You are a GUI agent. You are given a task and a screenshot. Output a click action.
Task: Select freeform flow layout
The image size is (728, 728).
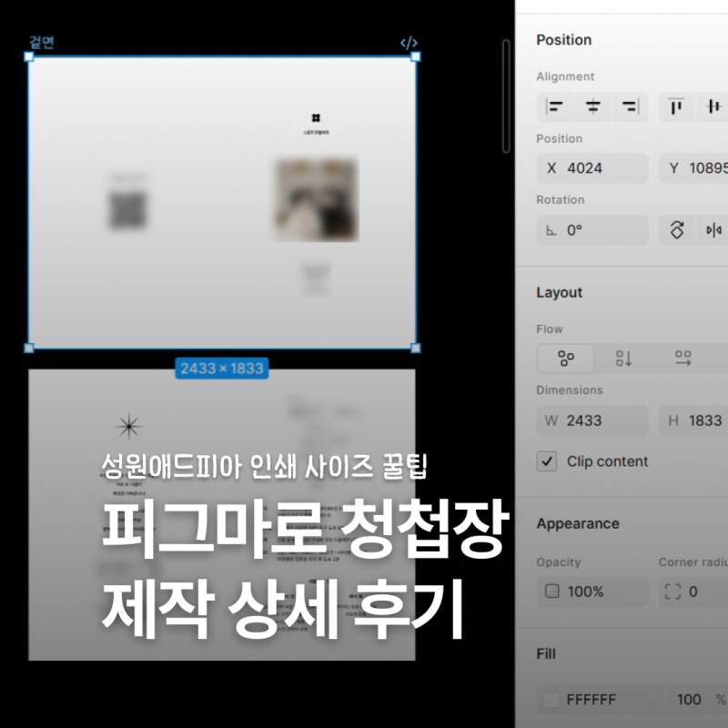[565, 358]
